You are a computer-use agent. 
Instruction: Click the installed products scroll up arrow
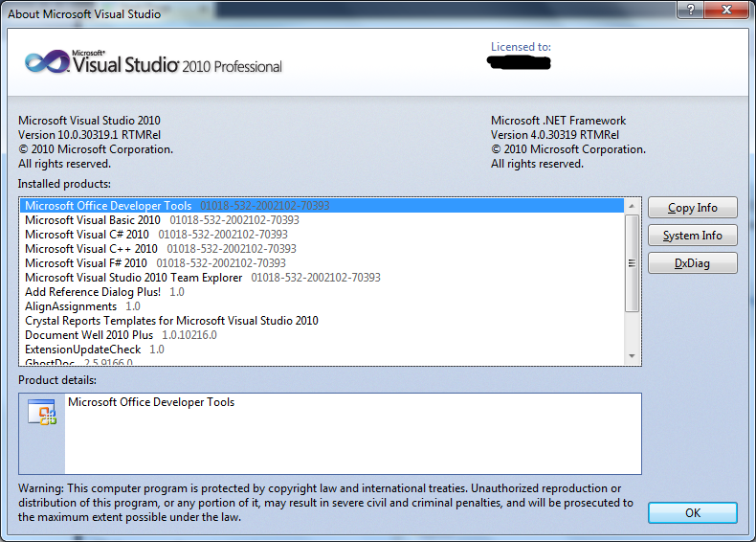(632, 206)
